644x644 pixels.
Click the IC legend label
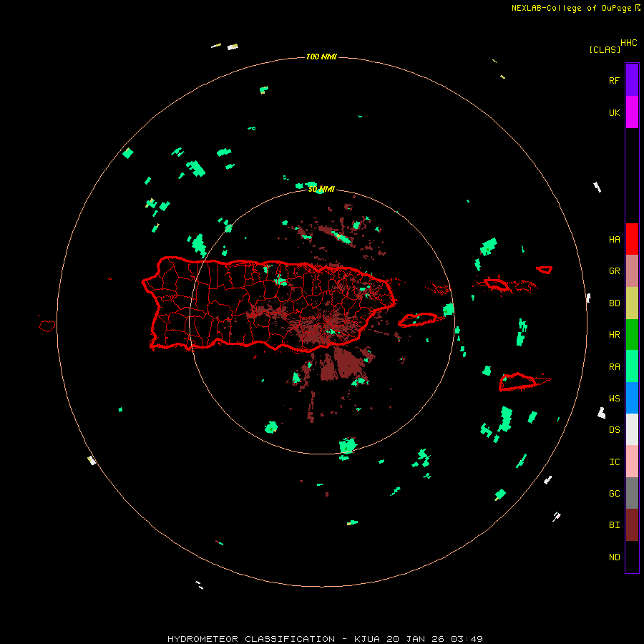click(x=614, y=462)
